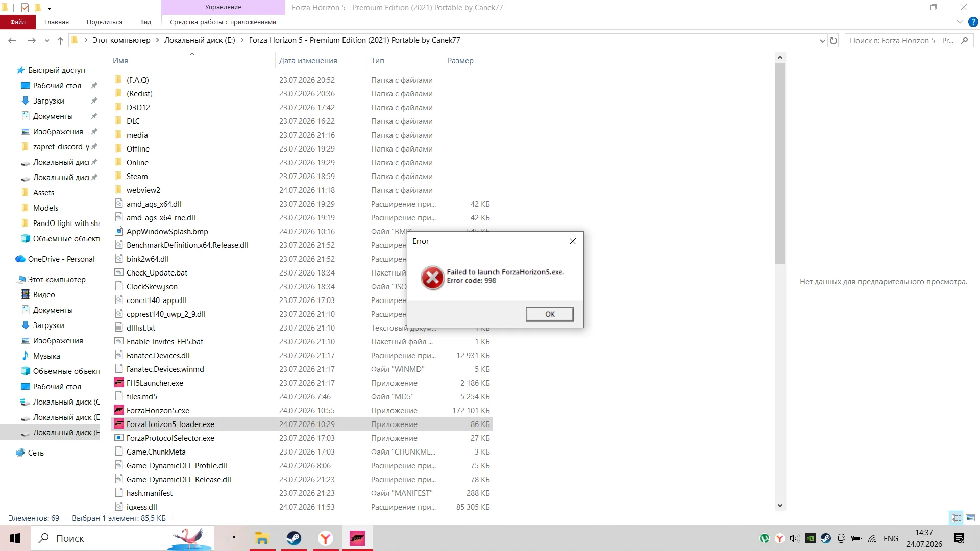This screenshot has height=551, width=980.
Task: Open pinned Рабочий стол in Quick access
Action: click(57, 86)
